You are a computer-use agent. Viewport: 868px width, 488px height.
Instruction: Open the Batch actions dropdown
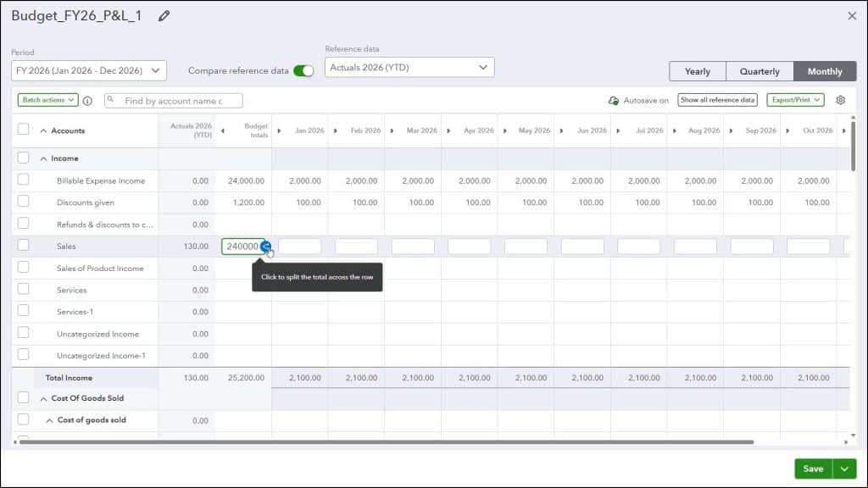(x=47, y=100)
